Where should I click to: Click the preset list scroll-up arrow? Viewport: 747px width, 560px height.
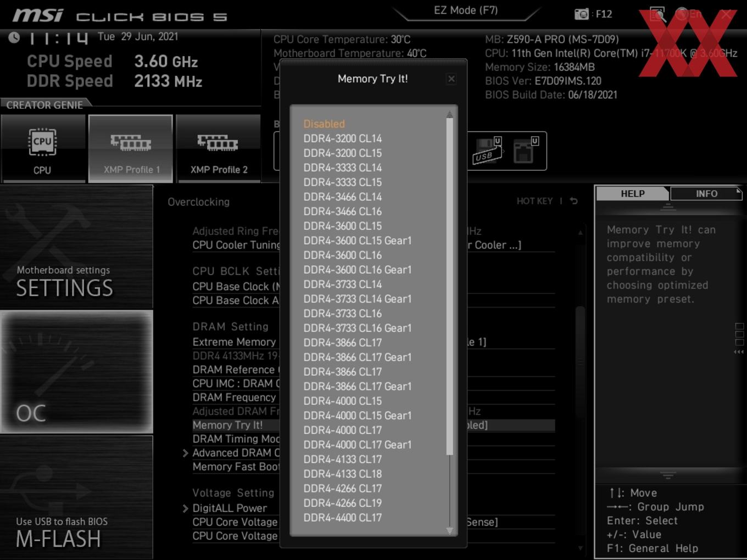(450, 114)
